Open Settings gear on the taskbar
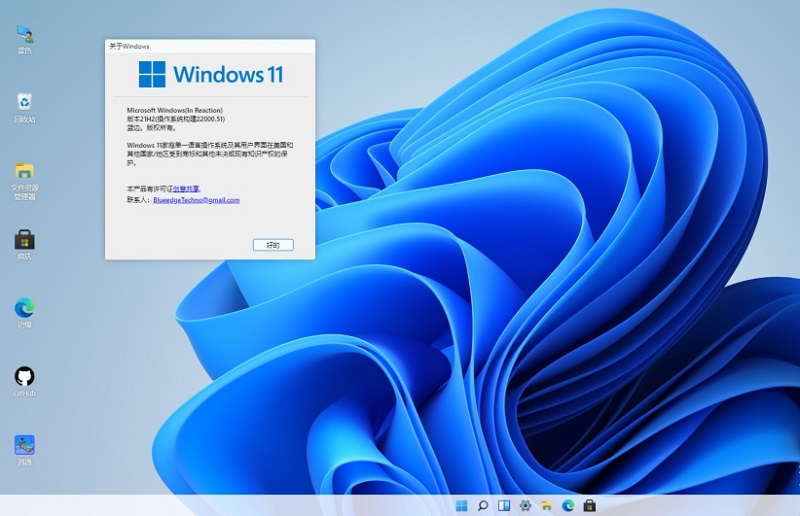800x516 pixels. tap(526, 505)
